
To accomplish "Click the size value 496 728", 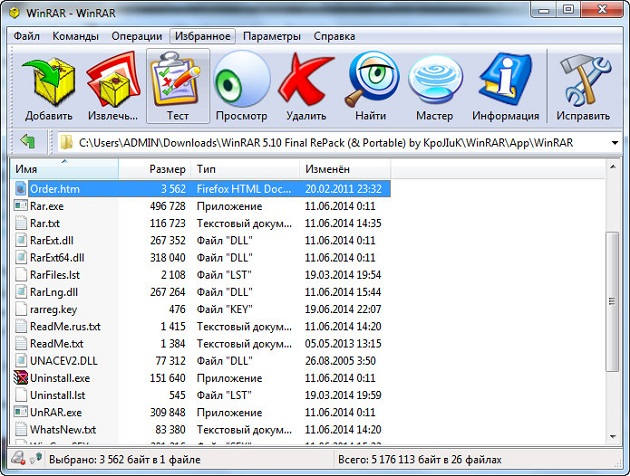I will coord(168,206).
